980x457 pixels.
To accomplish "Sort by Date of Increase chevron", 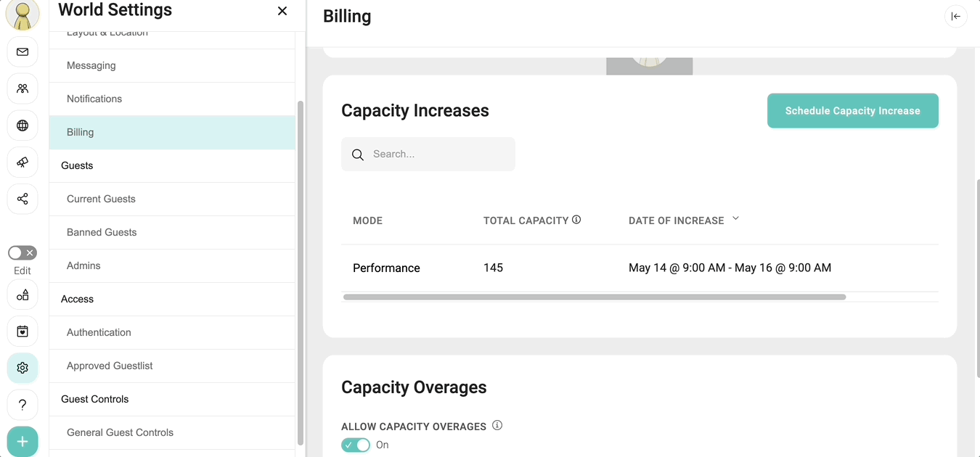I will click(735, 218).
